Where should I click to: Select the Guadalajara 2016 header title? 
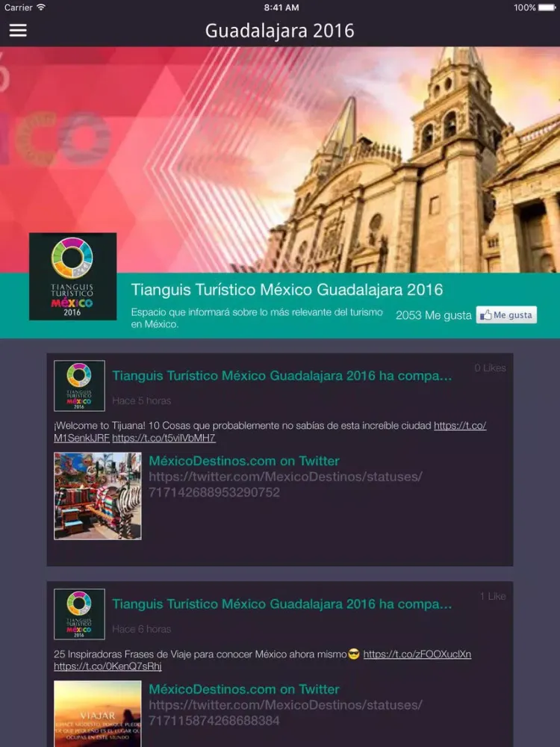point(279,31)
